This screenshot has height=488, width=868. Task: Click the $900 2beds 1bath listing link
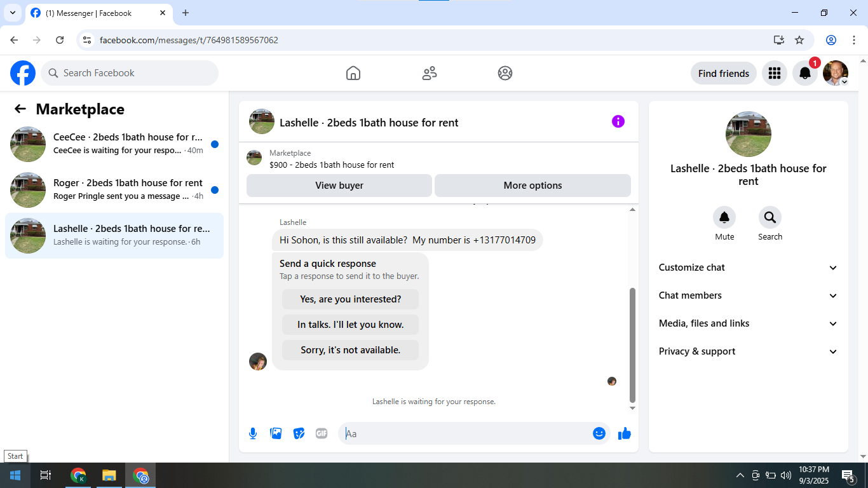pos(332,165)
